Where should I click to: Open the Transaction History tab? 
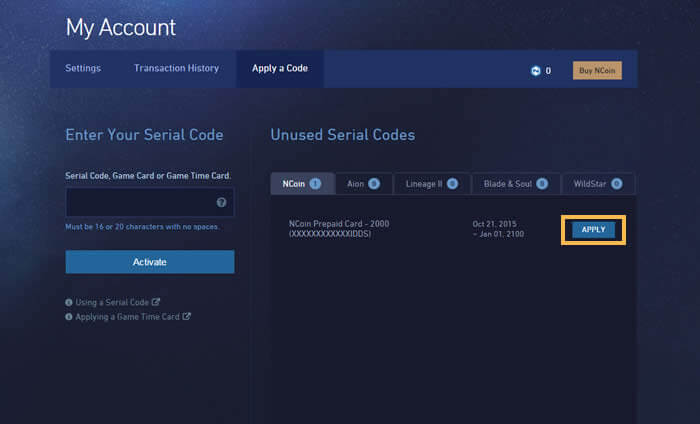[176, 68]
